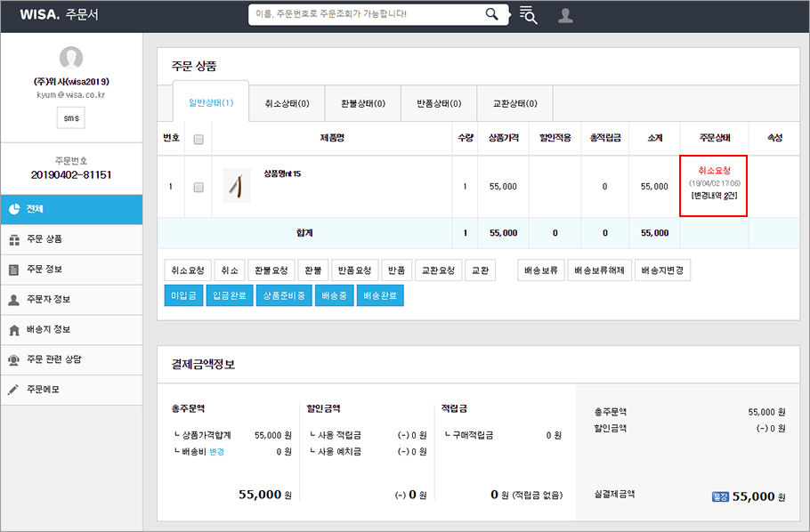Click the 취소요청 button

(x=188, y=270)
